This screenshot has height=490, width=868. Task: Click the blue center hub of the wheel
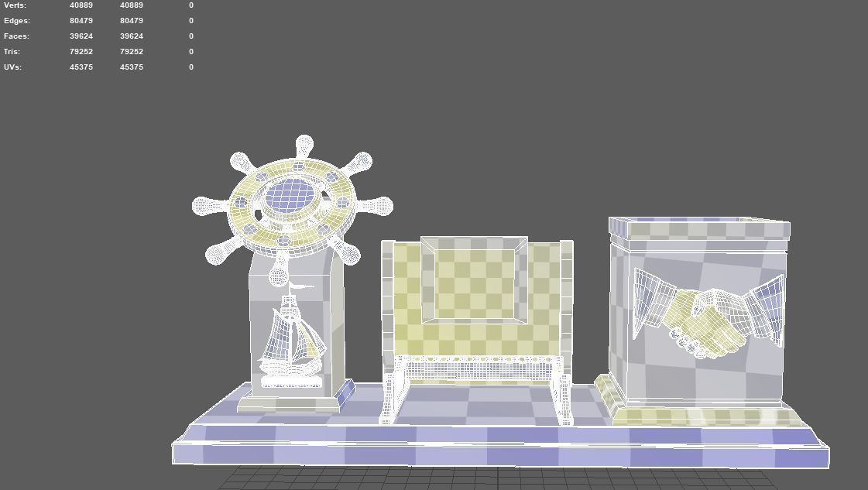point(290,195)
